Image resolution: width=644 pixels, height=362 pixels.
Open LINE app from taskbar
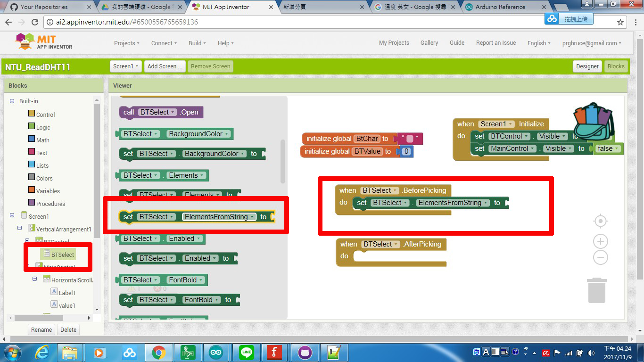(246, 353)
